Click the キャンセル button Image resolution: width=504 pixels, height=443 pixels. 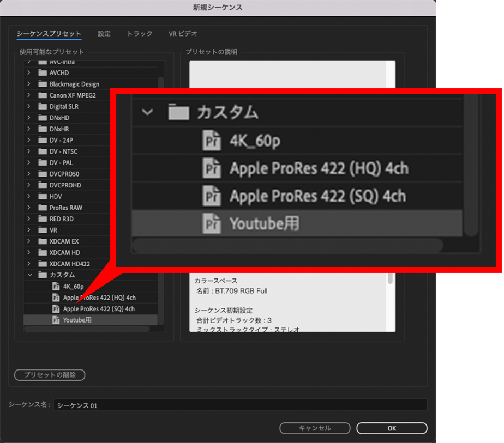315,428
